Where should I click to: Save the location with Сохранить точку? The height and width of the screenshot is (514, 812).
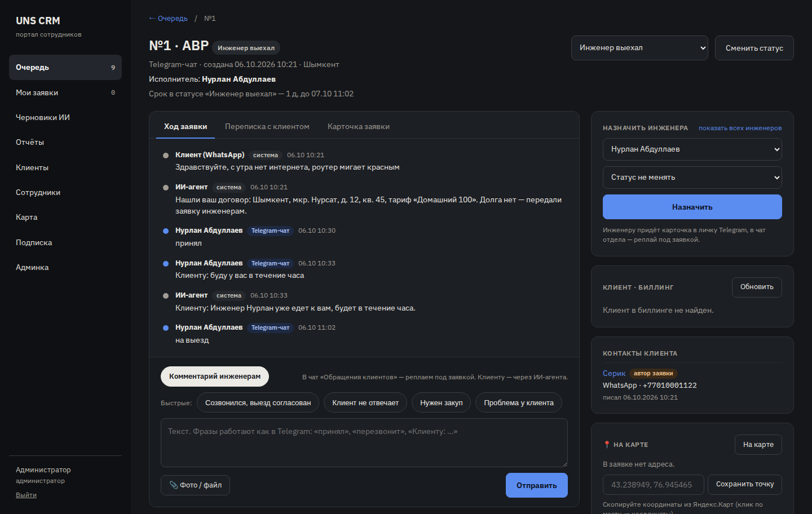[745, 485]
